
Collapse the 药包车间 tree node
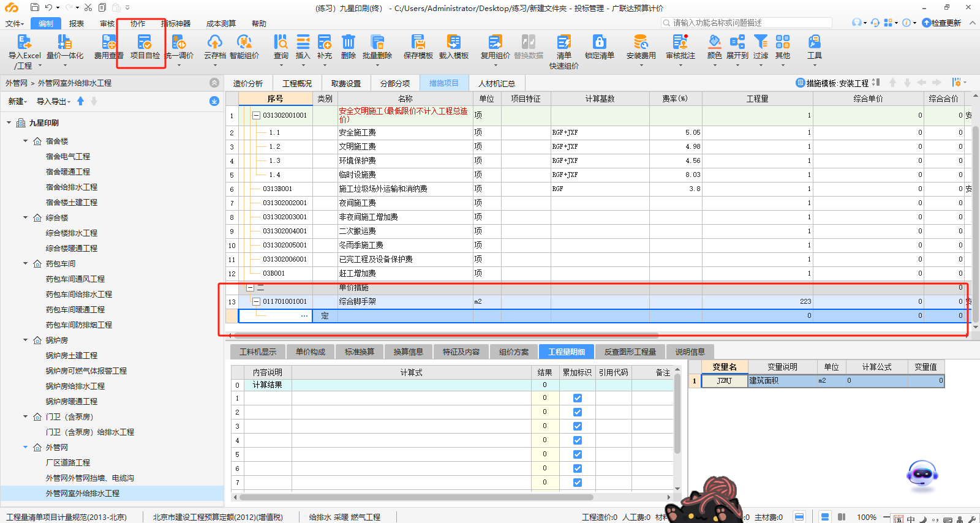26,263
